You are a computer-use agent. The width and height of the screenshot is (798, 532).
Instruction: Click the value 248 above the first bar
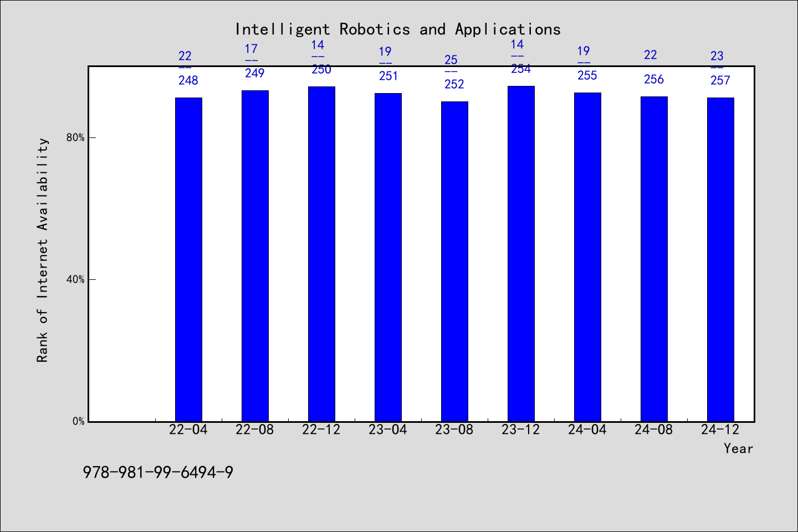pos(188,80)
